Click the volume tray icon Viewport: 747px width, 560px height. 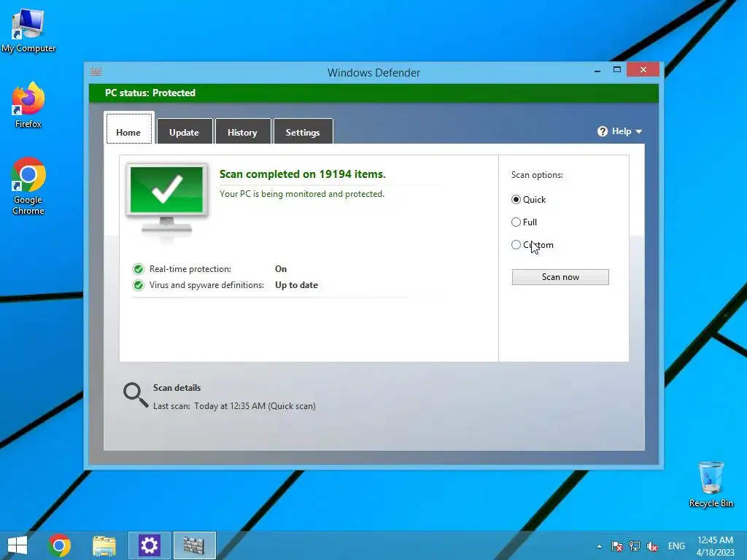(x=652, y=546)
